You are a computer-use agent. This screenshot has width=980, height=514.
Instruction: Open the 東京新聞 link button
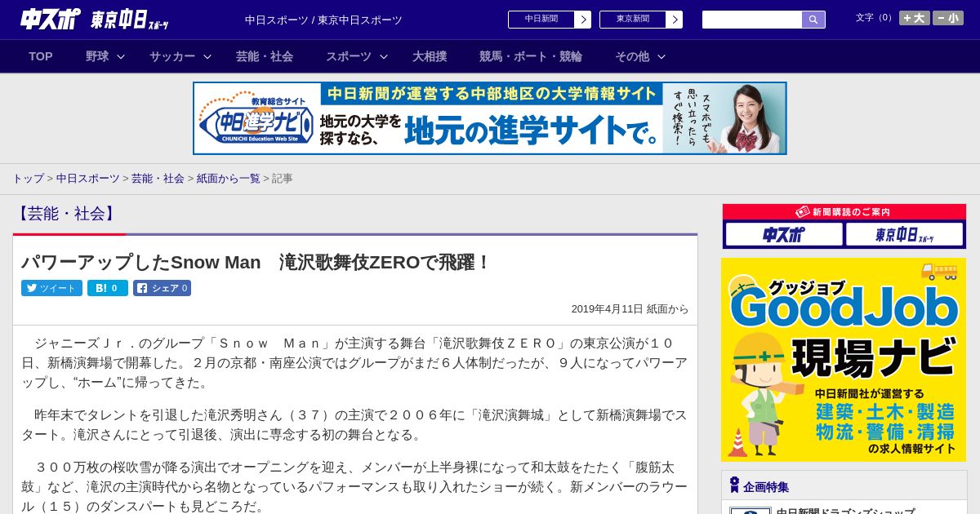point(633,20)
